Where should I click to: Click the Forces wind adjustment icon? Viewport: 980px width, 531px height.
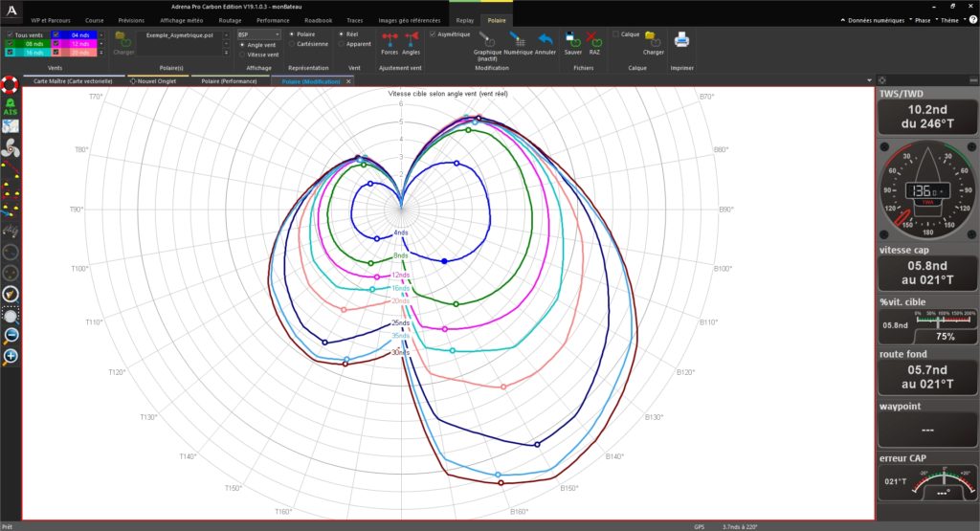click(x=390, y=43)
